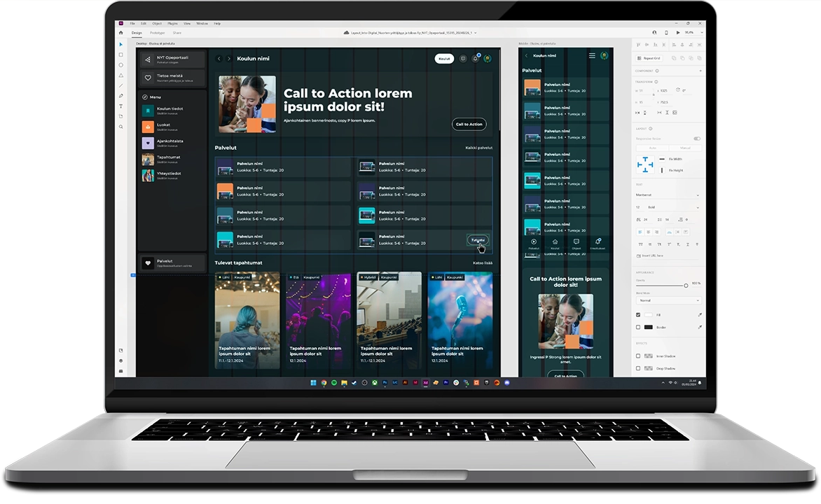
Task: Click the desktop preview play icon top right
Action: tap(677, 32)
